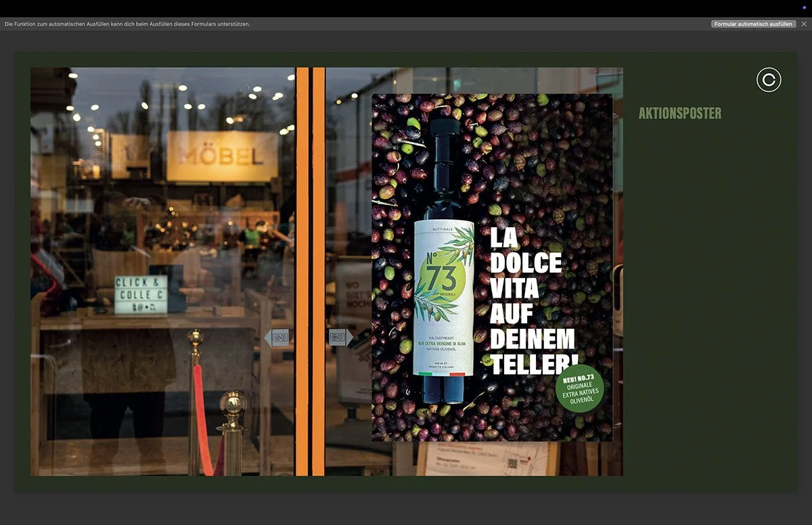The width and height of the screenshot is (812, 525).
Task: Click the green 'NEU! NO.73' badge
Action: pyautogui.click(x=579, y=388)
